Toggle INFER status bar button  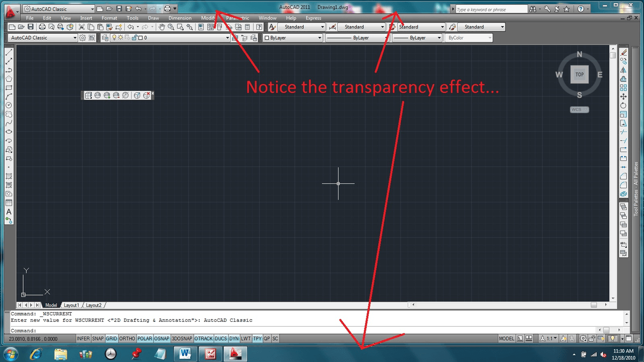[83, 339]
